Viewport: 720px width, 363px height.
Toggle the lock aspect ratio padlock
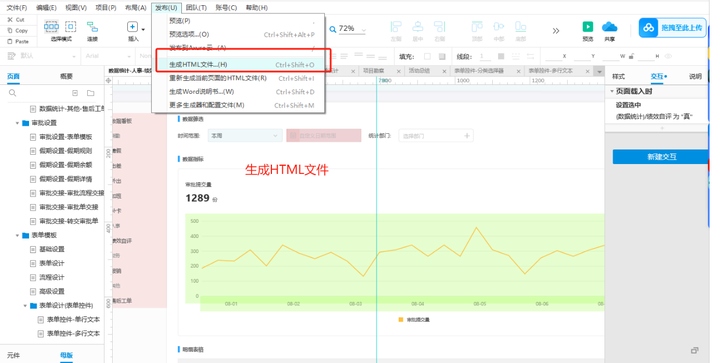click(x=631, y=56)
